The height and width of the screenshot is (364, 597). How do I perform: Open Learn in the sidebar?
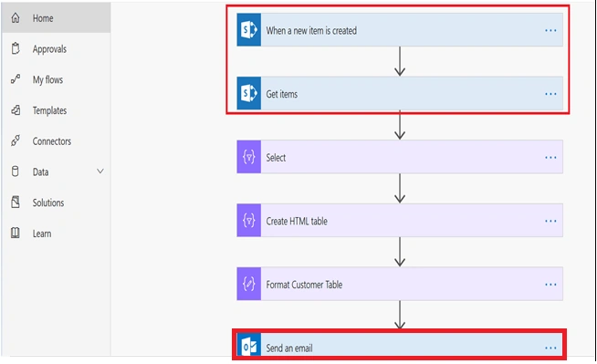(57, 234)
